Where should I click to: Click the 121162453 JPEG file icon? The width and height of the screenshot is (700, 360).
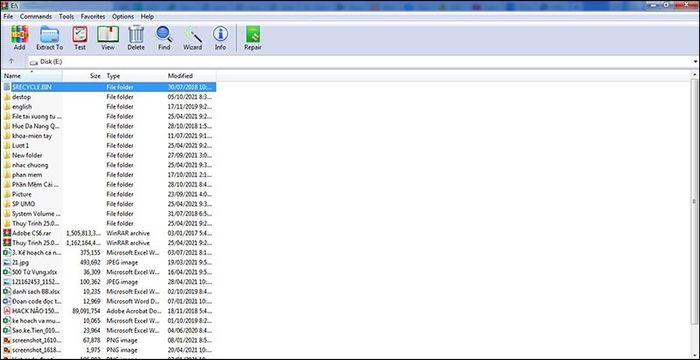tap(7, 282)
